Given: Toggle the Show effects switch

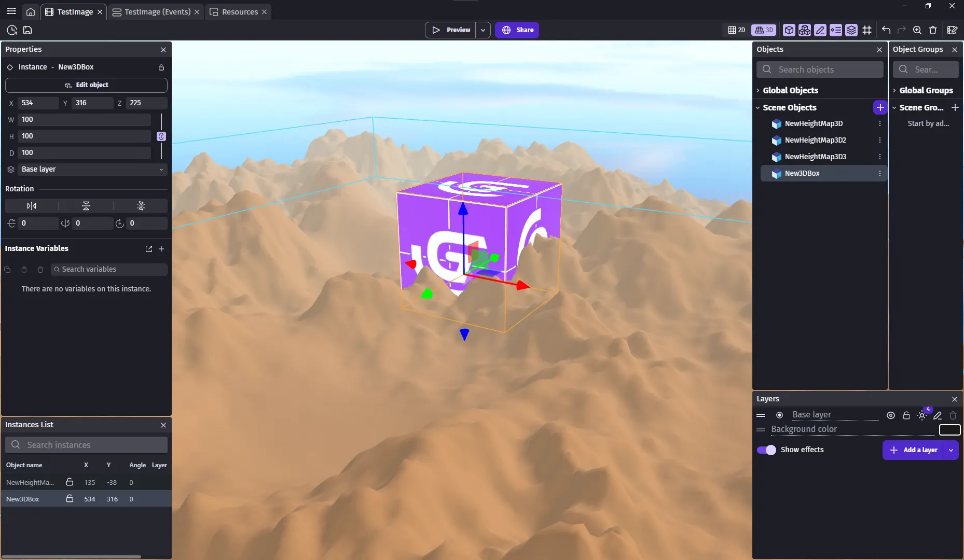Looking at the screenshot, I should [x=766, y=450].
